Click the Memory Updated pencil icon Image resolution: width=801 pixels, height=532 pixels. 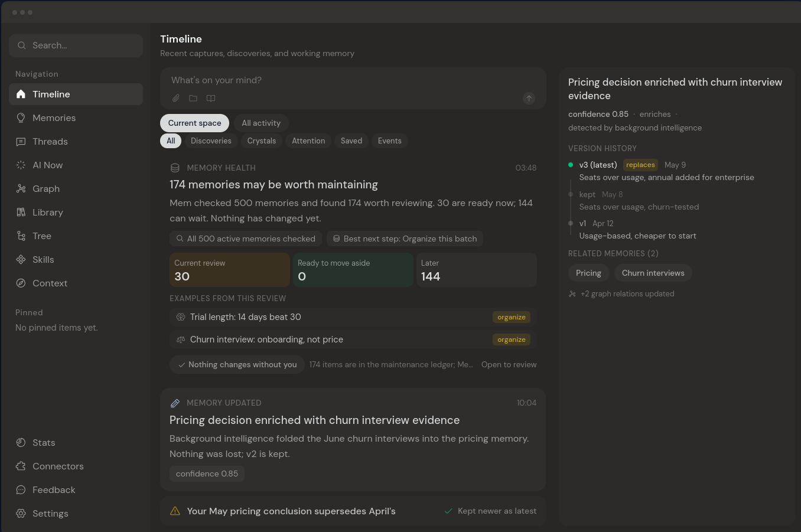[x=175, y=403]
